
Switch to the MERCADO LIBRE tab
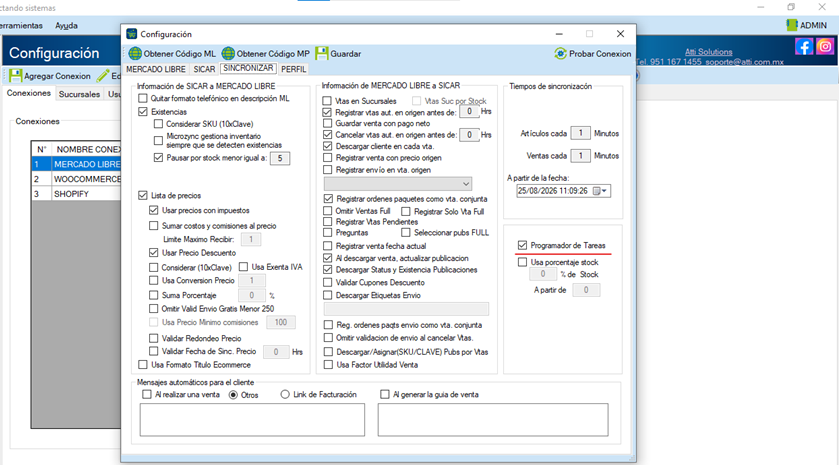156,69
